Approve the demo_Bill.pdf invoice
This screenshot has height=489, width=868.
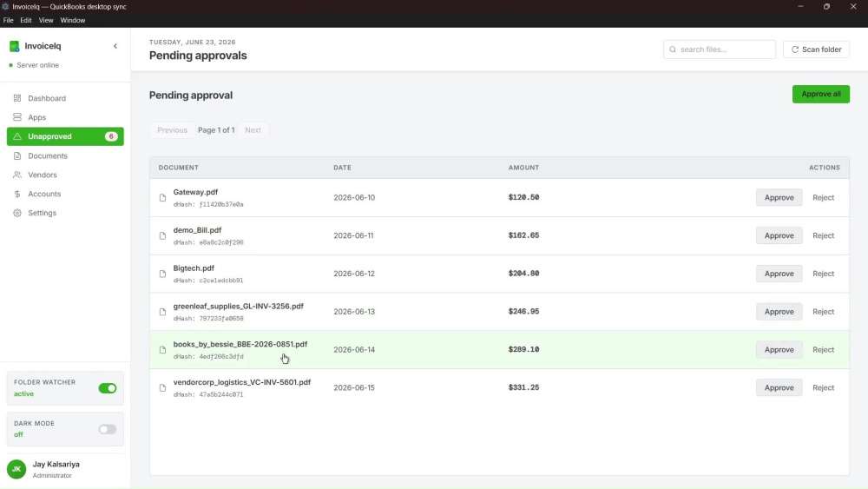point(779,235)
